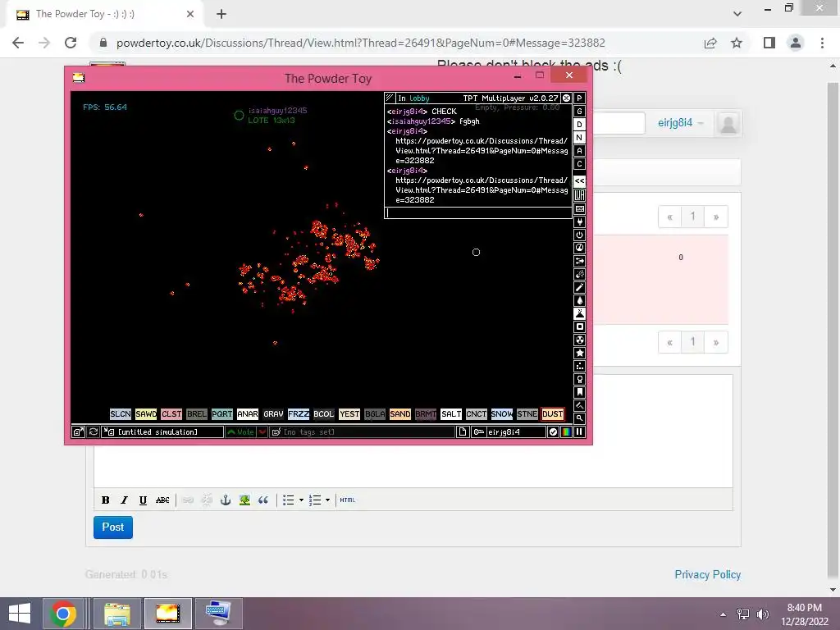Click the eirjg8i4 login key button
This screenshot has height=630, width=840.
[x=509, y=431]
